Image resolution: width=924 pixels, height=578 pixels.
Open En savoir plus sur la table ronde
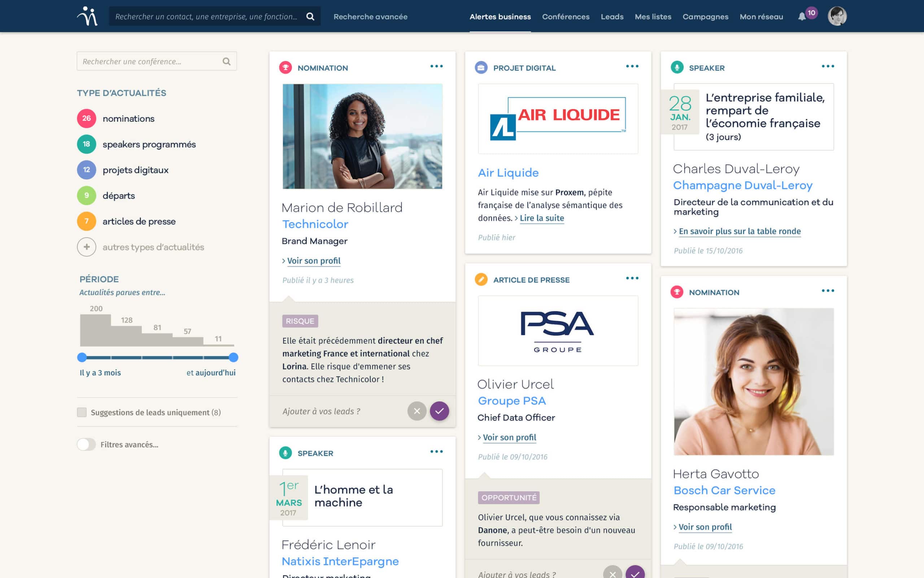coord(740,231)
